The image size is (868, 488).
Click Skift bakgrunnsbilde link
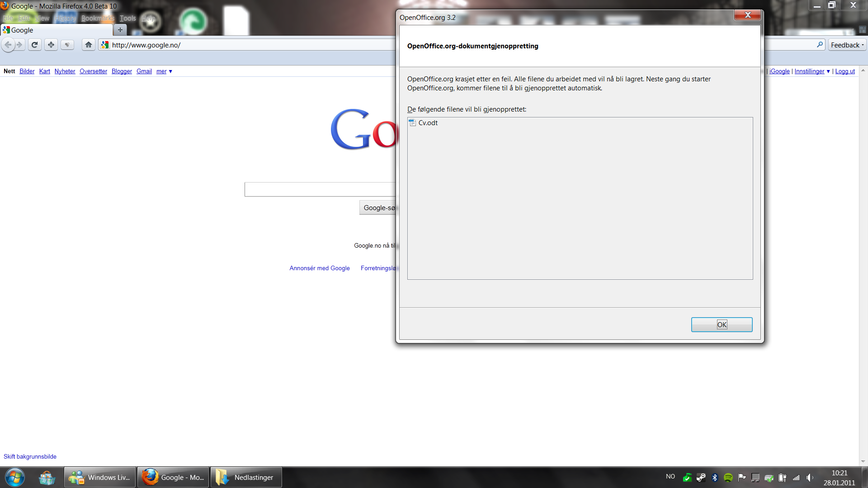coord(30,457)
